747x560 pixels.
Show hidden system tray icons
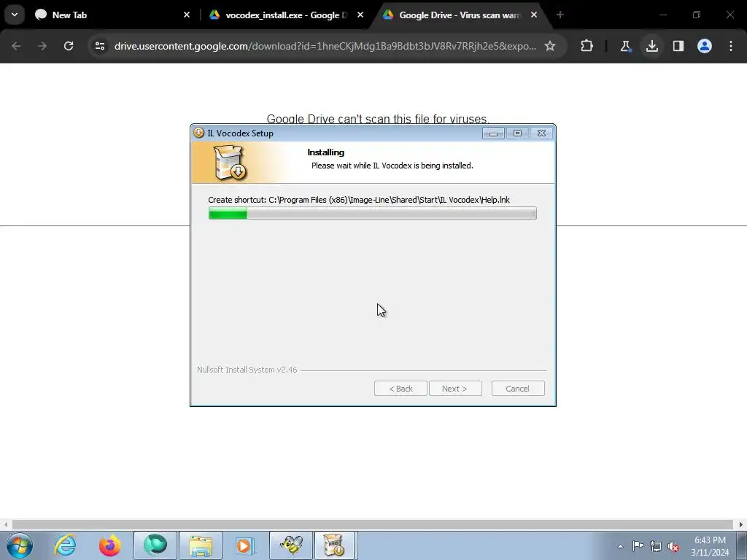(x=620, y=546)
